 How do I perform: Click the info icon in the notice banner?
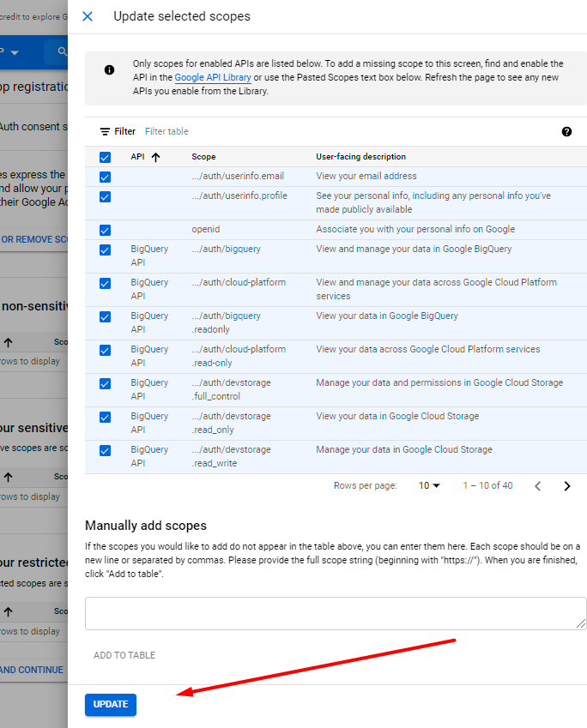tap(109, 70)
